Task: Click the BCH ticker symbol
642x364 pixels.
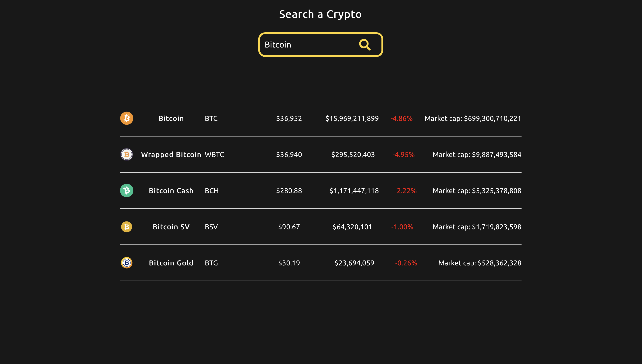Action: point(212,191)
